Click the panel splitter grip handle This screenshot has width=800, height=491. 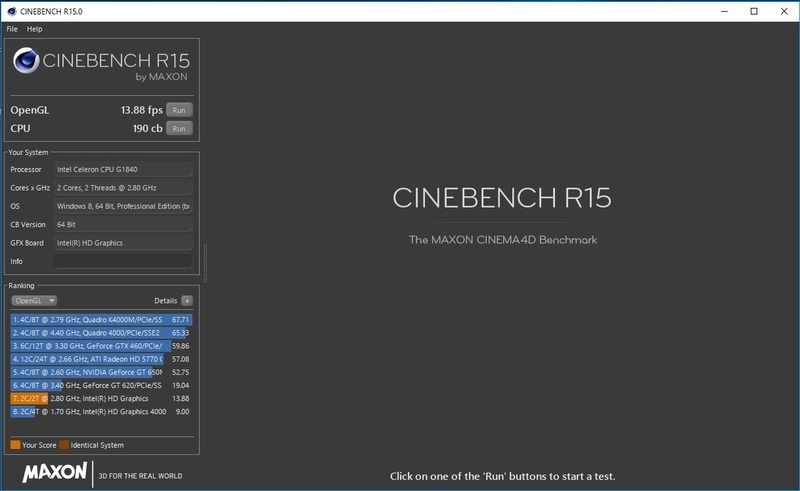(x=205, y=263)
